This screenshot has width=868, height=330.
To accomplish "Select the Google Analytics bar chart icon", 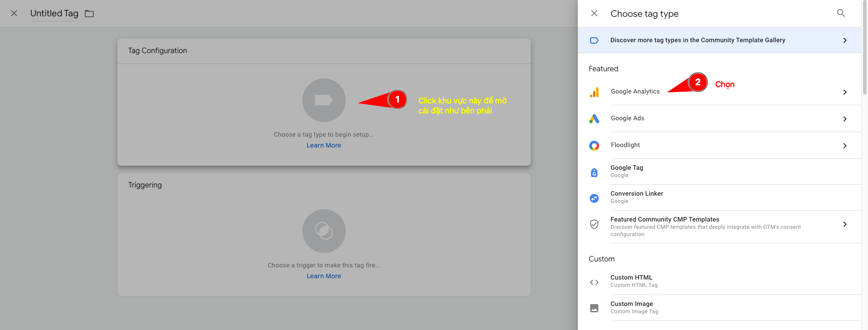I will [x=594, y=92].
